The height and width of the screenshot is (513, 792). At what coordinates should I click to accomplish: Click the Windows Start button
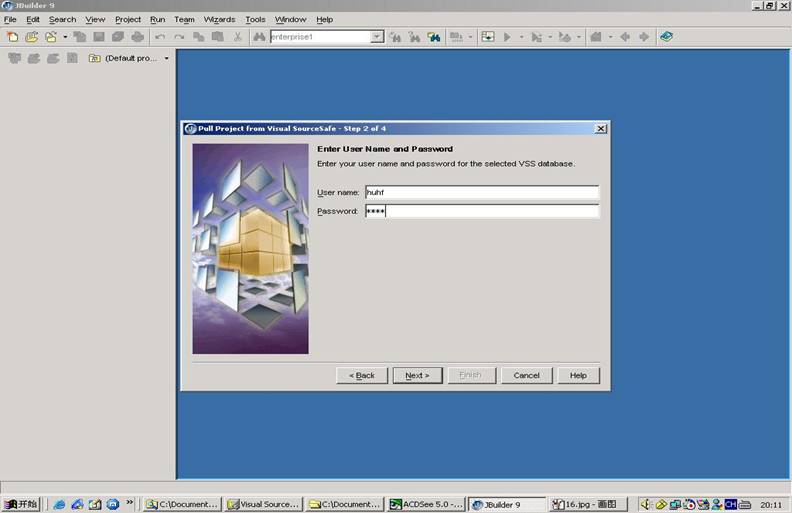coord(21,504)
